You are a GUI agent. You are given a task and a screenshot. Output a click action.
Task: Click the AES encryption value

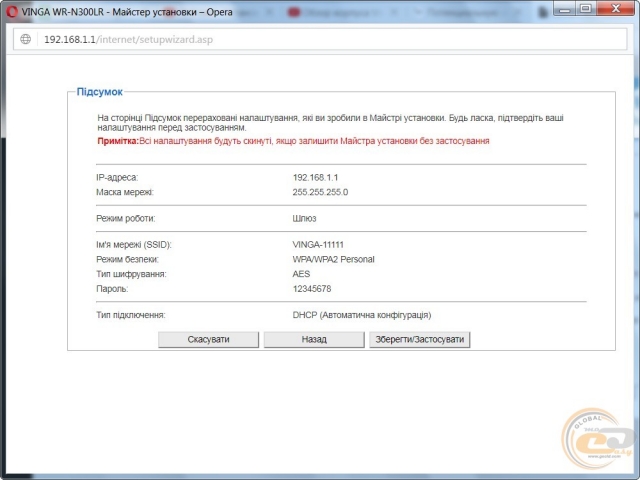pos(301,274)
